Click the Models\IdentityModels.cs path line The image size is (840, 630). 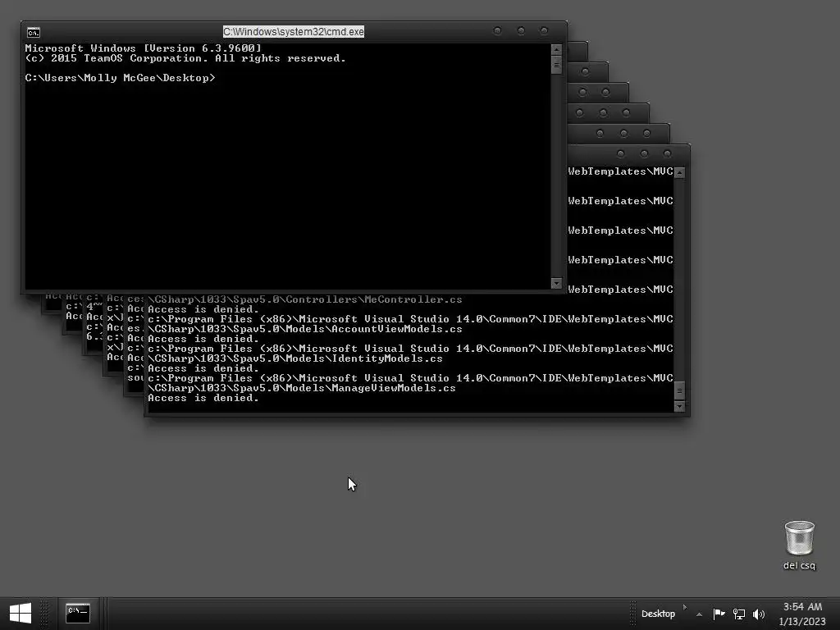point(295,358)
